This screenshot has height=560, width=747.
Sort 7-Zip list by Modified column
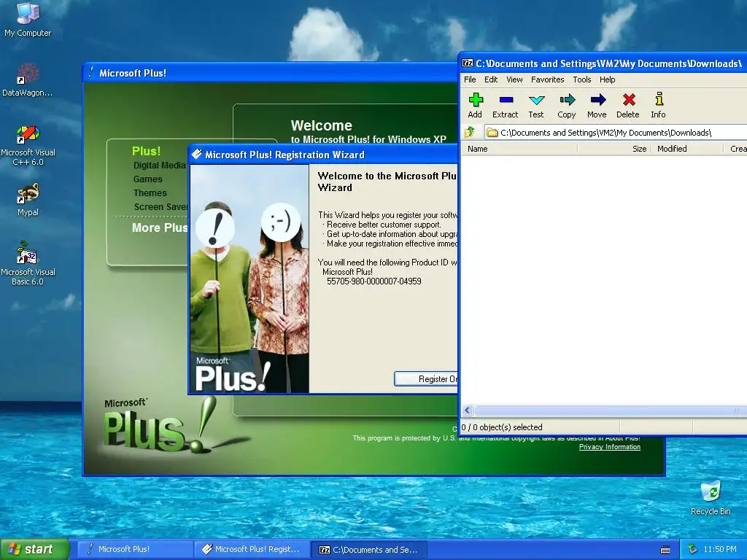click(687, 149)
